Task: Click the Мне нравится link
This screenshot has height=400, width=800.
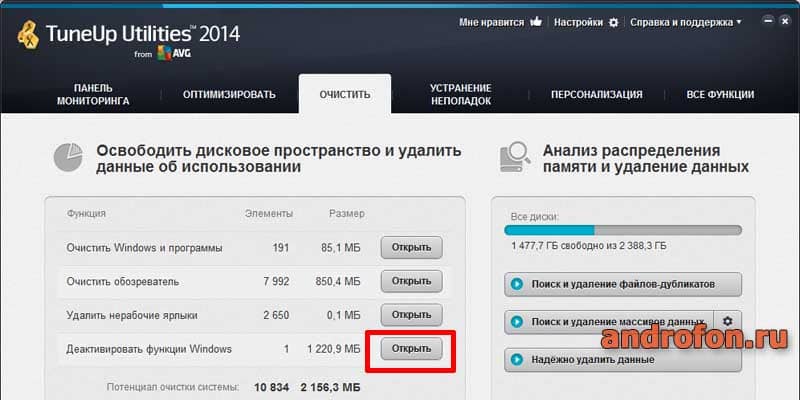Action: click(x=491, y=22)
